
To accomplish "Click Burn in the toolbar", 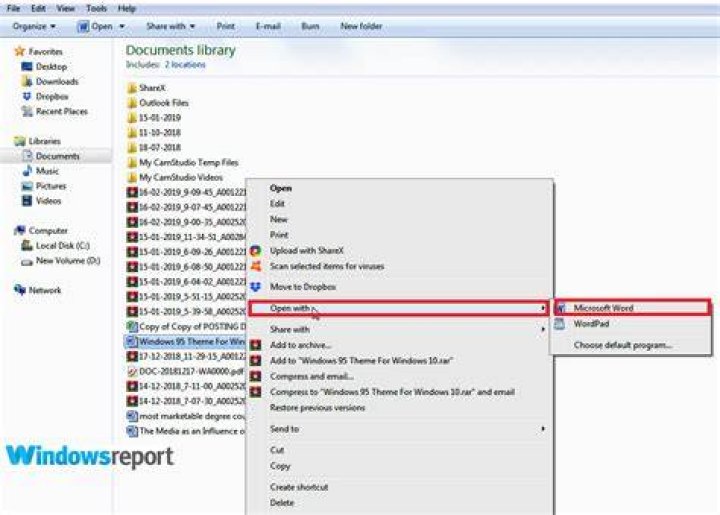I will point(310,27).
